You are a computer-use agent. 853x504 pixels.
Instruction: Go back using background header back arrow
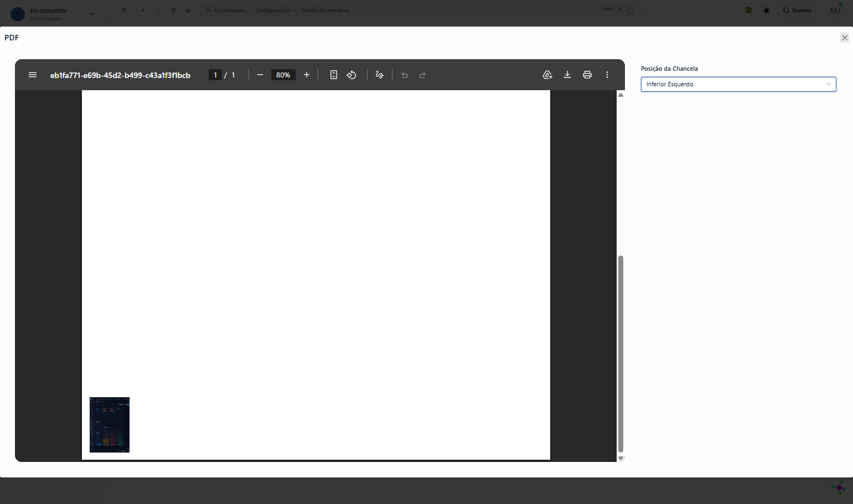tap(143, 10)
